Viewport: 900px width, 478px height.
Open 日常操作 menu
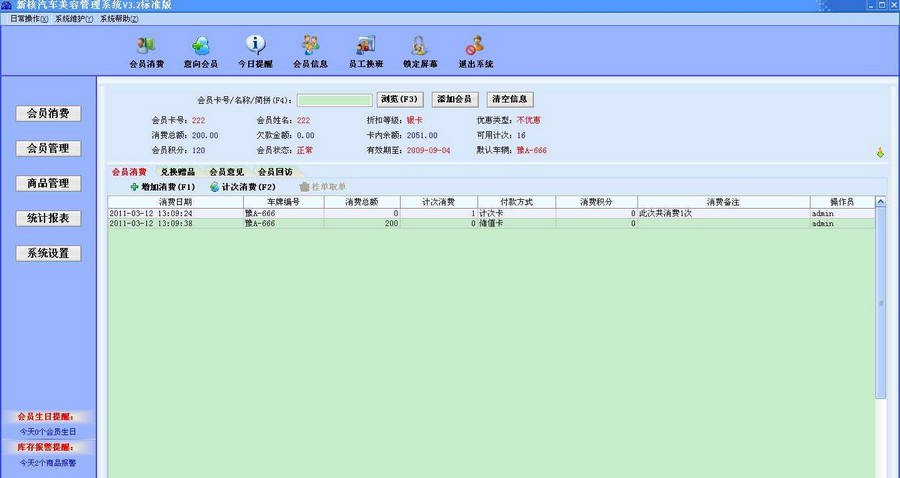[x=29, y=19]
